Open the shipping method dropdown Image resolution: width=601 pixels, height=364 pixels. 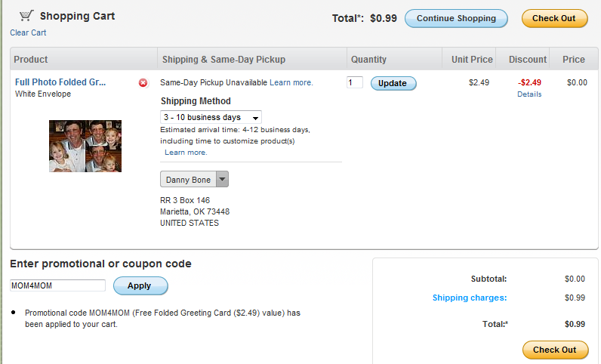coord(211,117)
